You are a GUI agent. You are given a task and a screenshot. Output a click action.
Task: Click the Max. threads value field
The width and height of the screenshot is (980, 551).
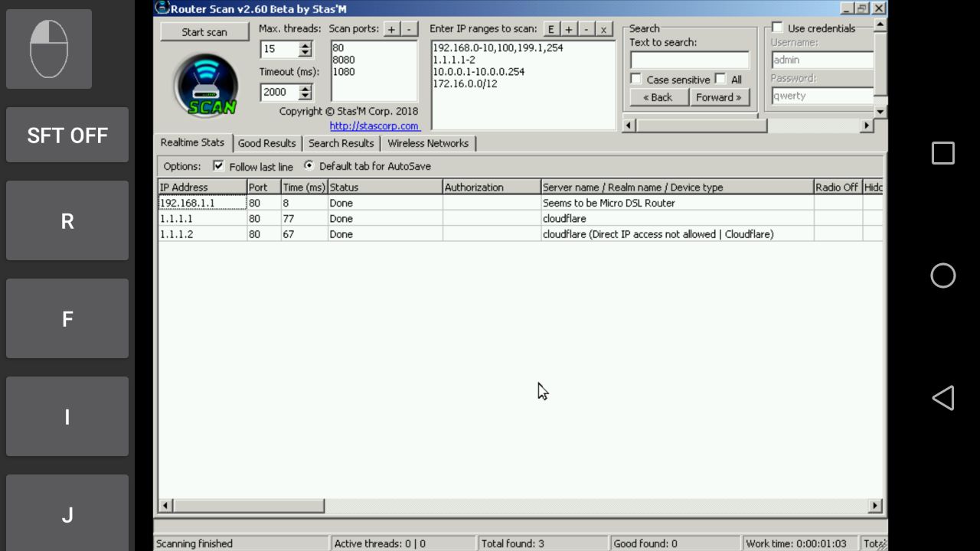pyautogui.click(x=279, y=49)
